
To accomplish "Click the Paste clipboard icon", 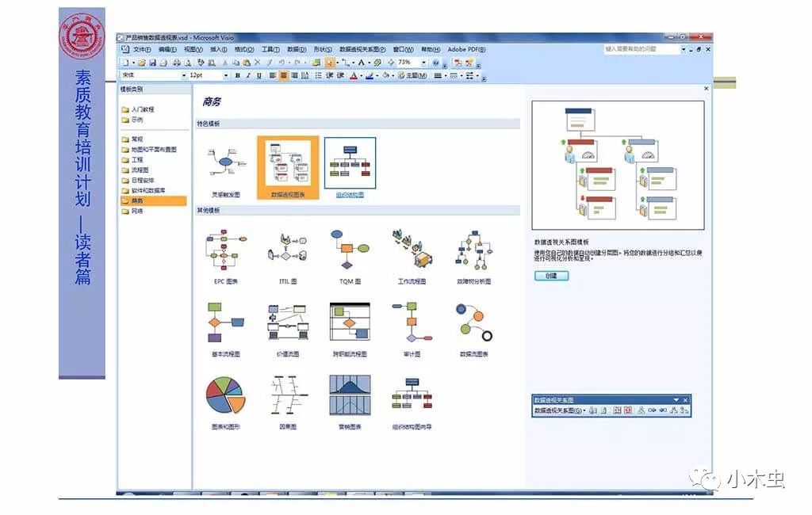I will [x=247, y=63].
